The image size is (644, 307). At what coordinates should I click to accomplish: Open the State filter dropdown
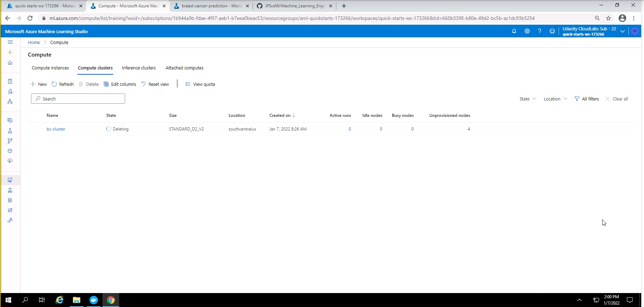pos(528,99)
